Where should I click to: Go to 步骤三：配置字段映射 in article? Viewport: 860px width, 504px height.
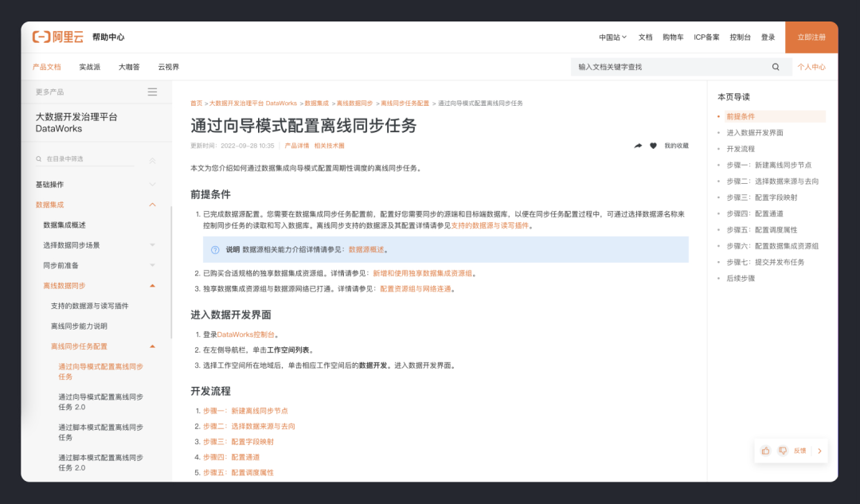tap(239, 441)
